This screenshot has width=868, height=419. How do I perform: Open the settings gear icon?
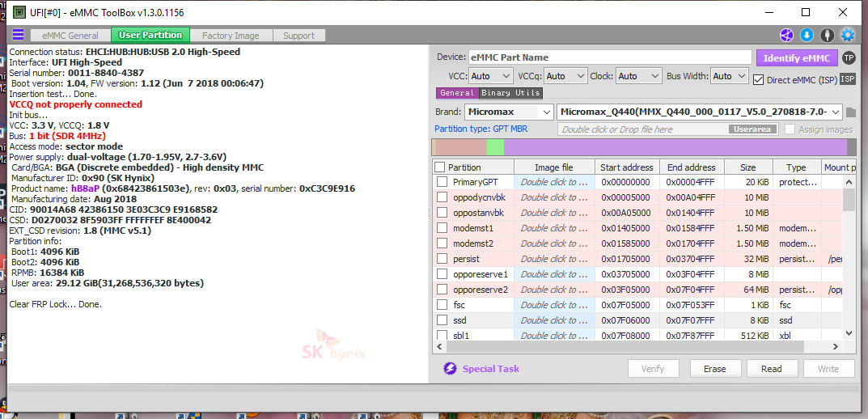coord(848,35)
